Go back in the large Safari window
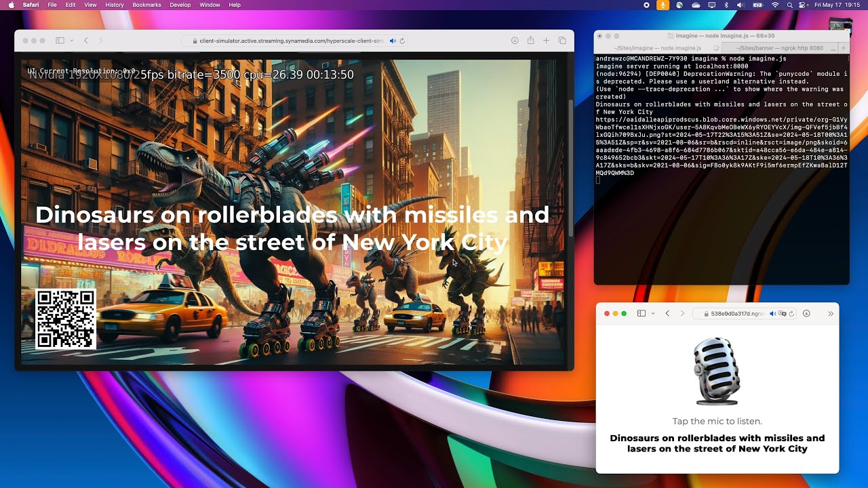Image resolution: width=868 pixels, height=488 pixels. 86,41
